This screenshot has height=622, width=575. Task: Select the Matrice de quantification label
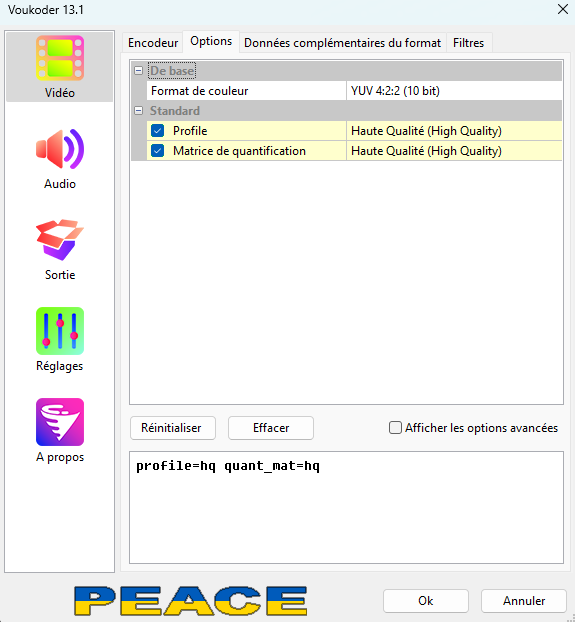239,151
